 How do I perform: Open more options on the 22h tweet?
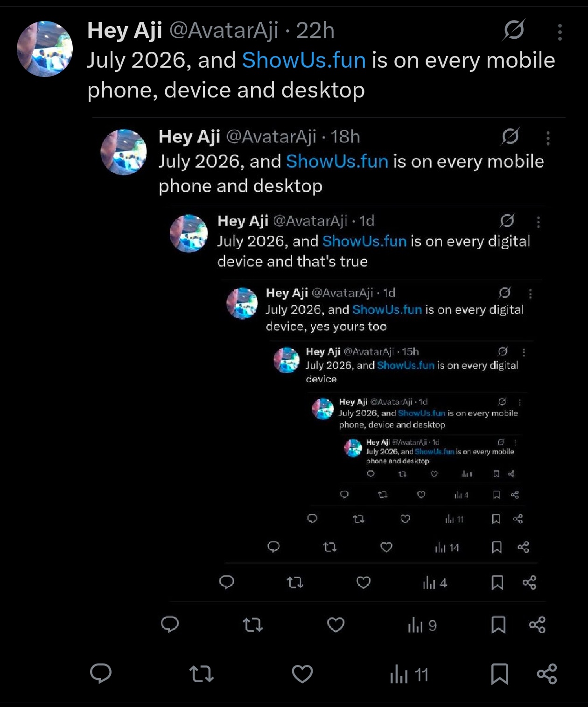click(x=560, y=32)
